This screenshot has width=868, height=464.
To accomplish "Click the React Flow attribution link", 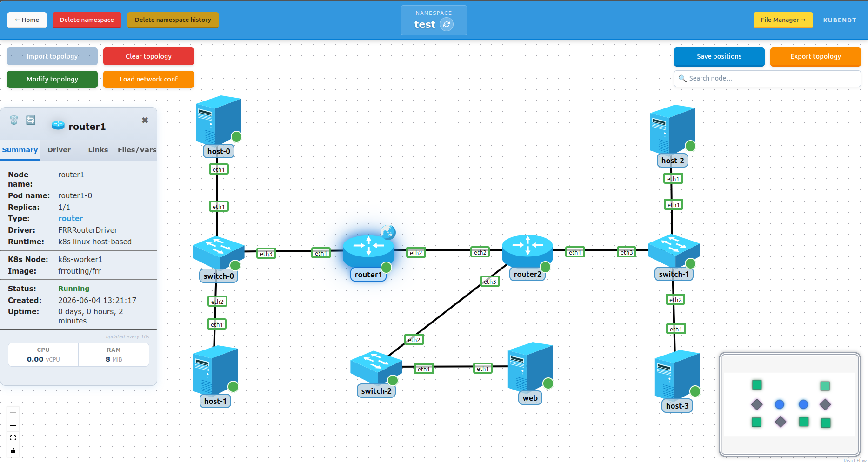I will 855,461.
